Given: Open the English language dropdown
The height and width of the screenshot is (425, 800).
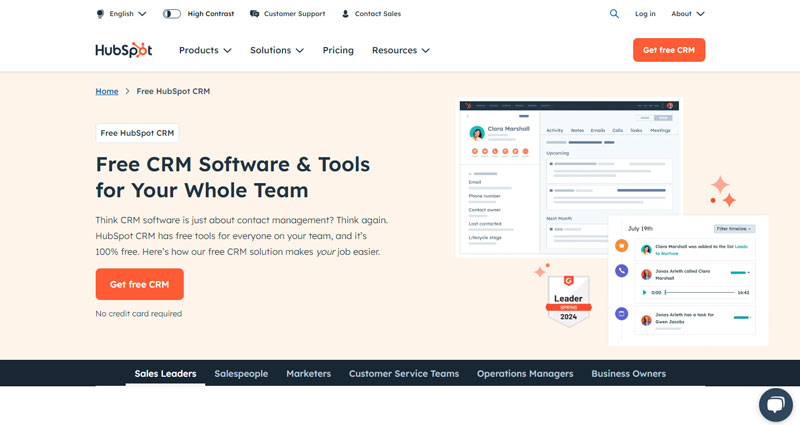Looking at the screenshot, I should pyautogui.click(x=128, y=14).
